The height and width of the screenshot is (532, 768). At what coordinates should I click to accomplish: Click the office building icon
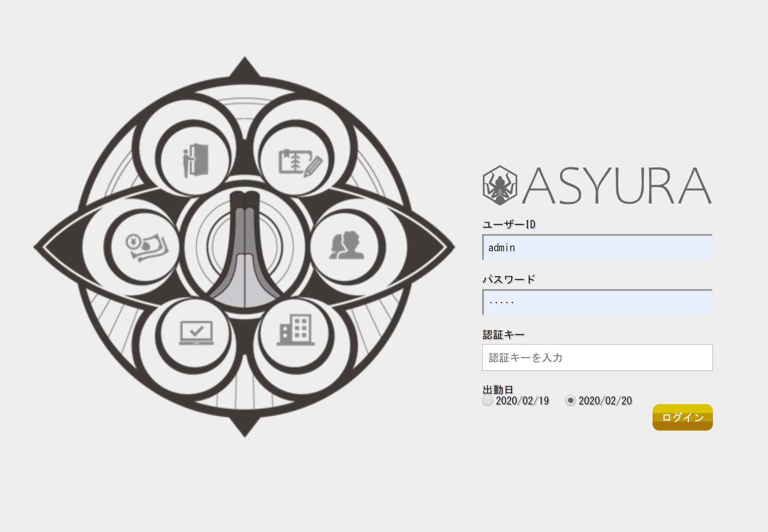coord(296,330)
